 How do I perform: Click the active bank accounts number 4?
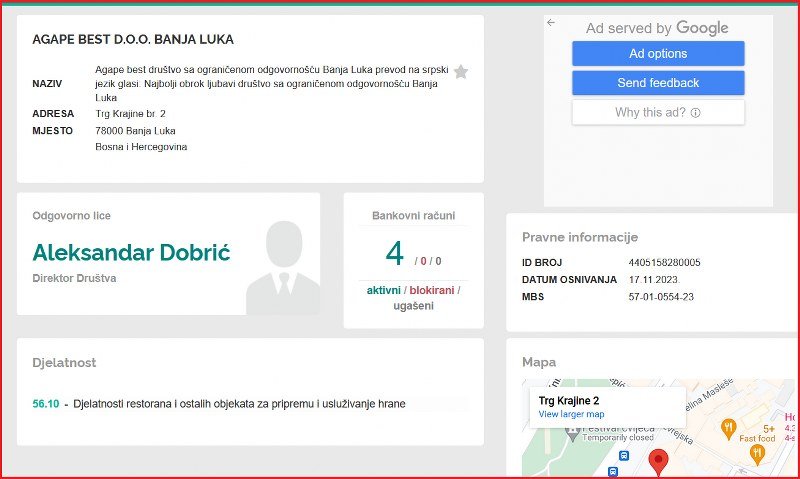pos(394,253)
